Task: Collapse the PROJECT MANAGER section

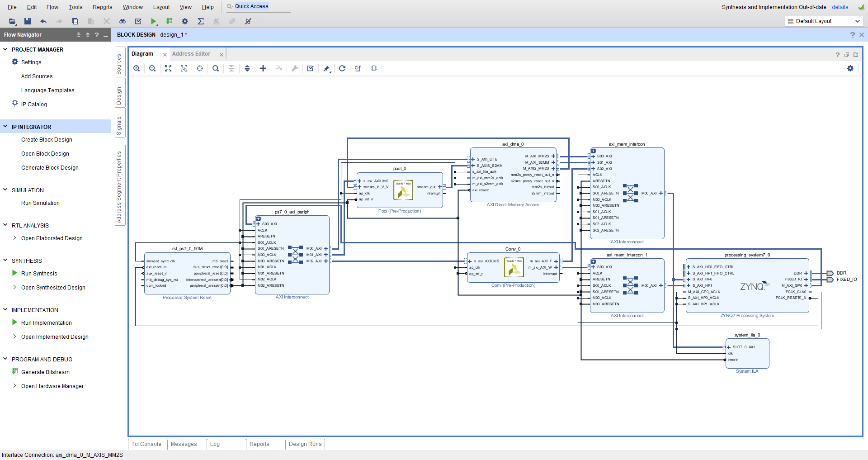Action: click(5, 49)
